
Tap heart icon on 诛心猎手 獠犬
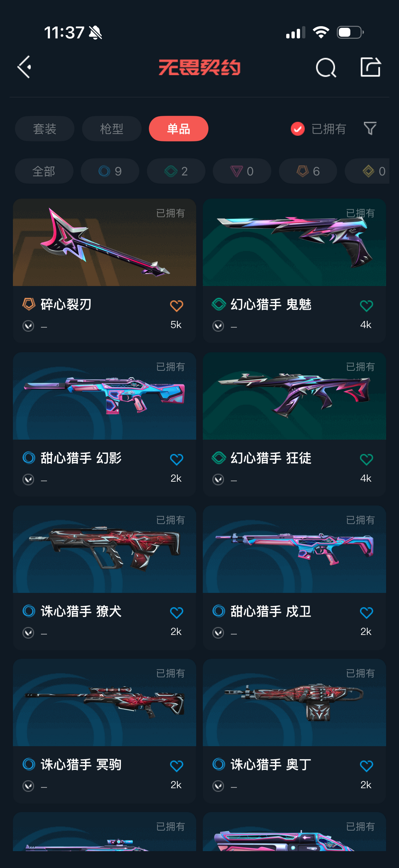(x=176, y=613)
